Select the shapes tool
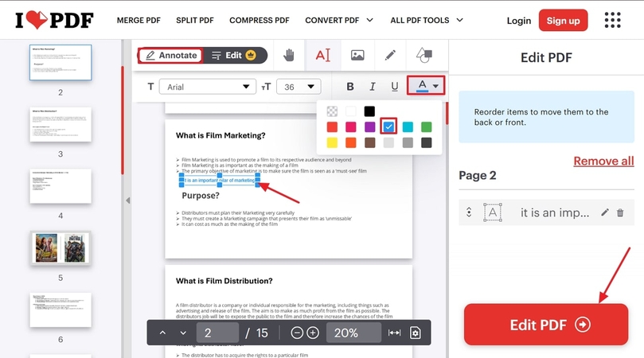The image size is (644, 358). coord(423,55)
